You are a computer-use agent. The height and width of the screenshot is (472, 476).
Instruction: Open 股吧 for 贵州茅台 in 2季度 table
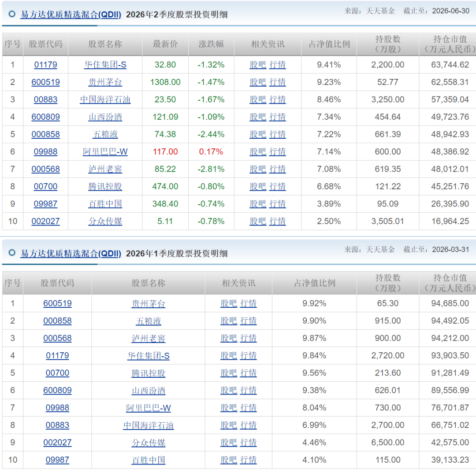[x=258, y=82]
